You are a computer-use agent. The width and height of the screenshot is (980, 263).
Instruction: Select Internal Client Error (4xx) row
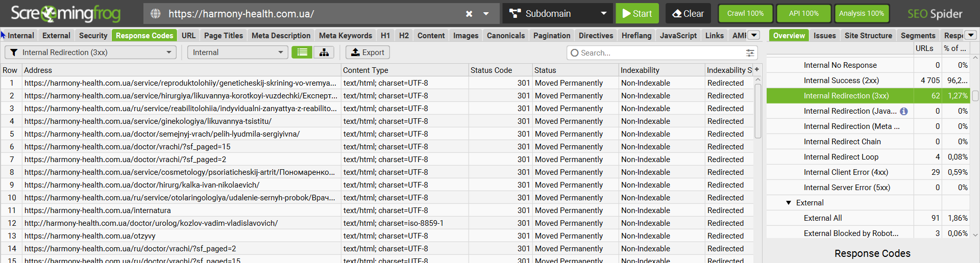(846, 172)
